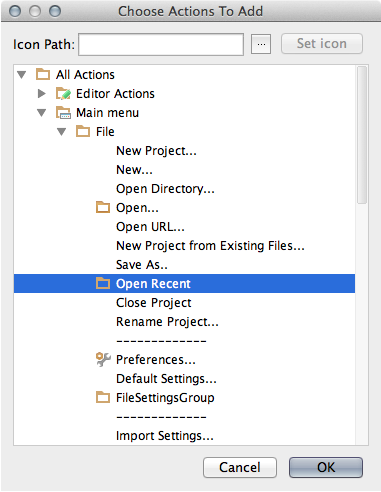The image size is (381, 492).
Task: Expand the Editor Actions node
Action: click(42, 94)
